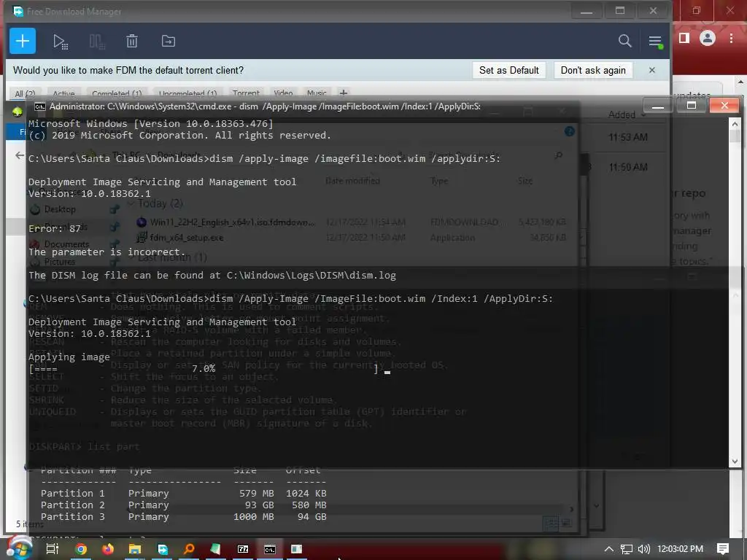Open Chrome profile avatar

pos(708,38)
